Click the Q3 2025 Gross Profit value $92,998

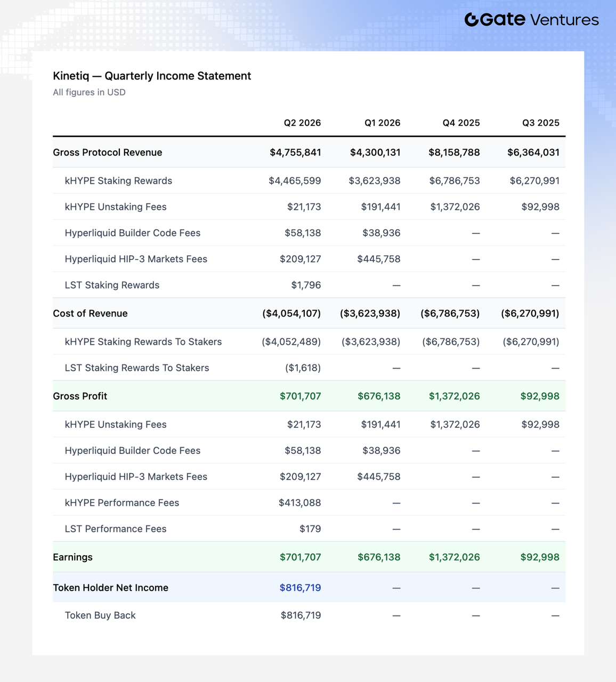pyautogui.click(x=540, y=396)
